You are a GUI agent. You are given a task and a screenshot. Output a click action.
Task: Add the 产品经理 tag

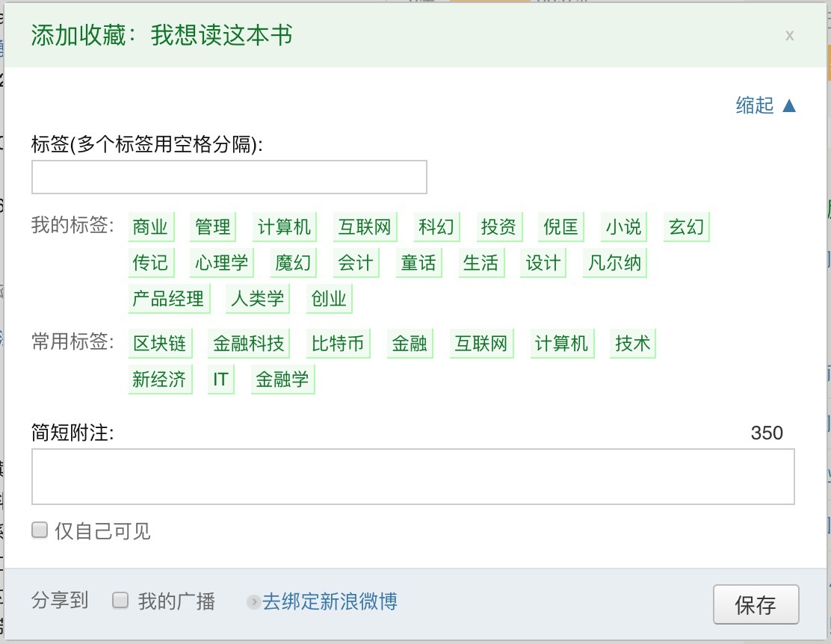[x=168, y=299]
